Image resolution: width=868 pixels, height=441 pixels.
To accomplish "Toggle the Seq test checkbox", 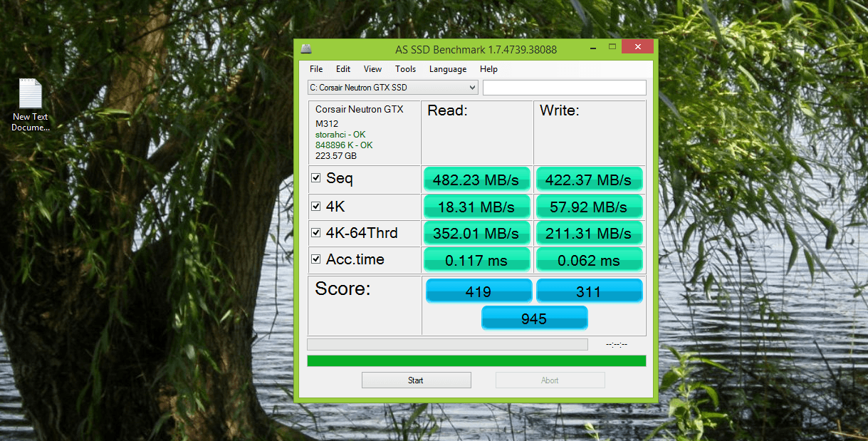I will [x=316, y=178].
